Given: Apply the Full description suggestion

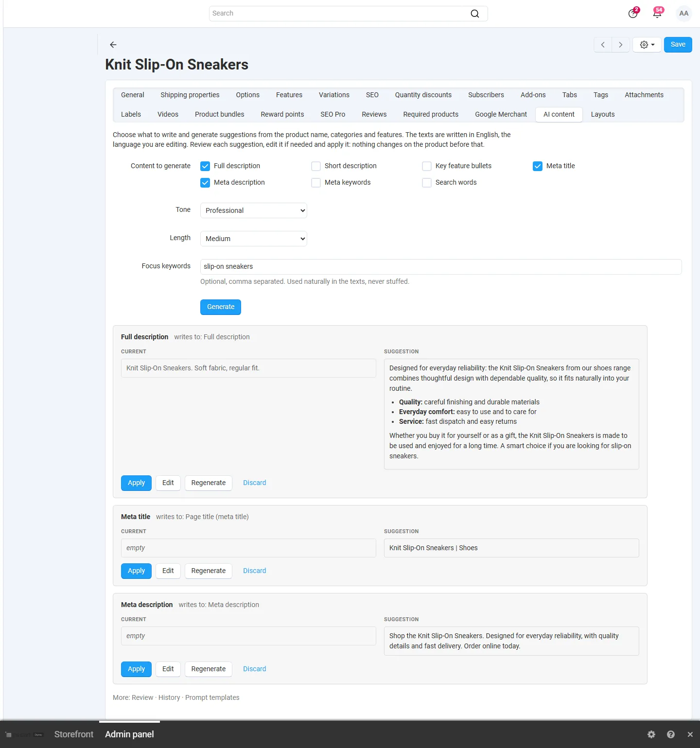Looking at the screenshot, I should [136, 483].
